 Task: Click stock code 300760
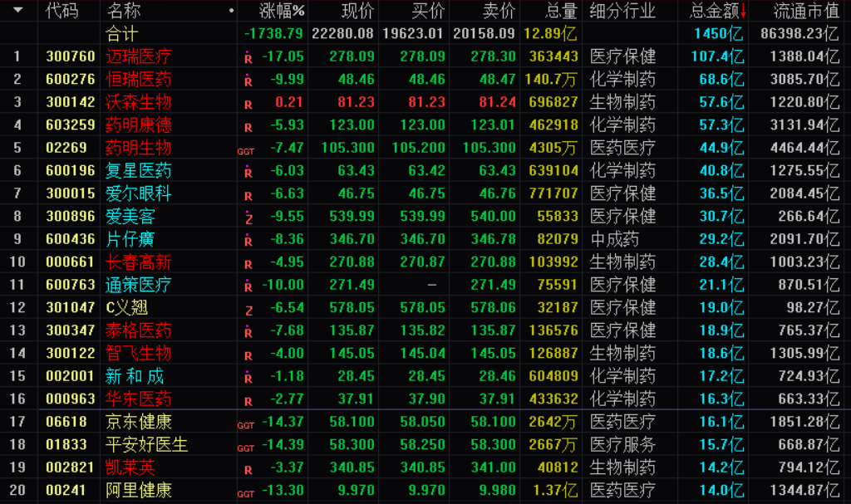pyautogui.click(x=71, y=56)
